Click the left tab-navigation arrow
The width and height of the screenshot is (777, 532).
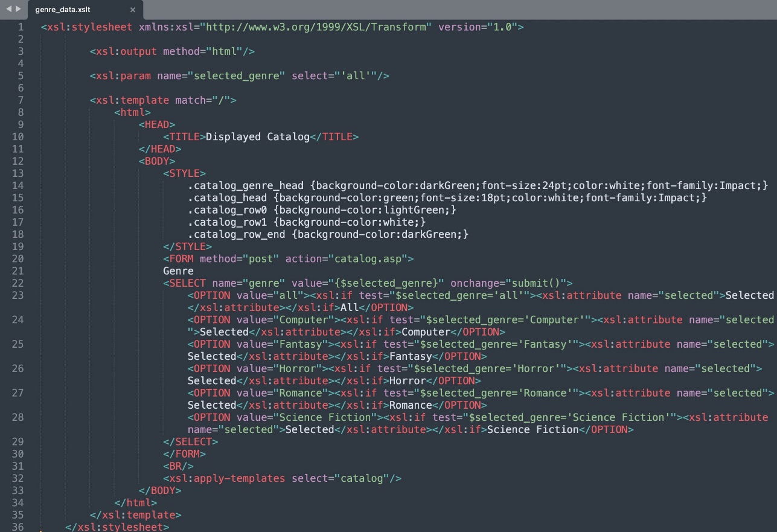coord(8,9)
